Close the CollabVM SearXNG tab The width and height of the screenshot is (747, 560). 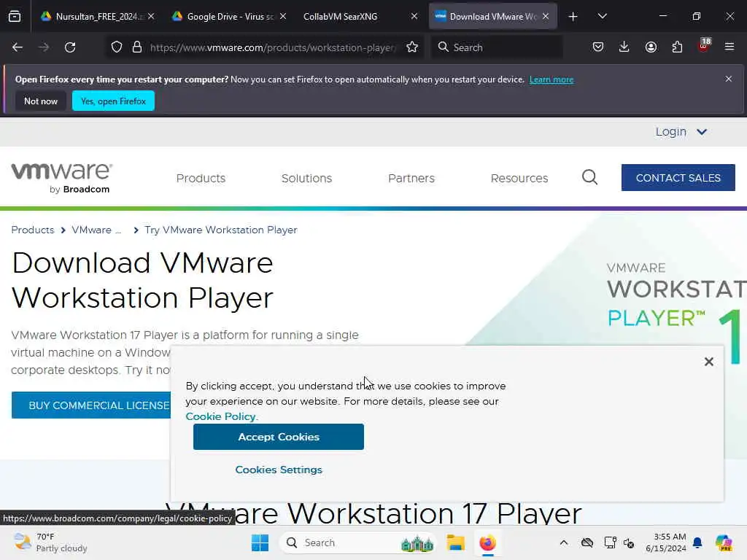pos(414,16)
